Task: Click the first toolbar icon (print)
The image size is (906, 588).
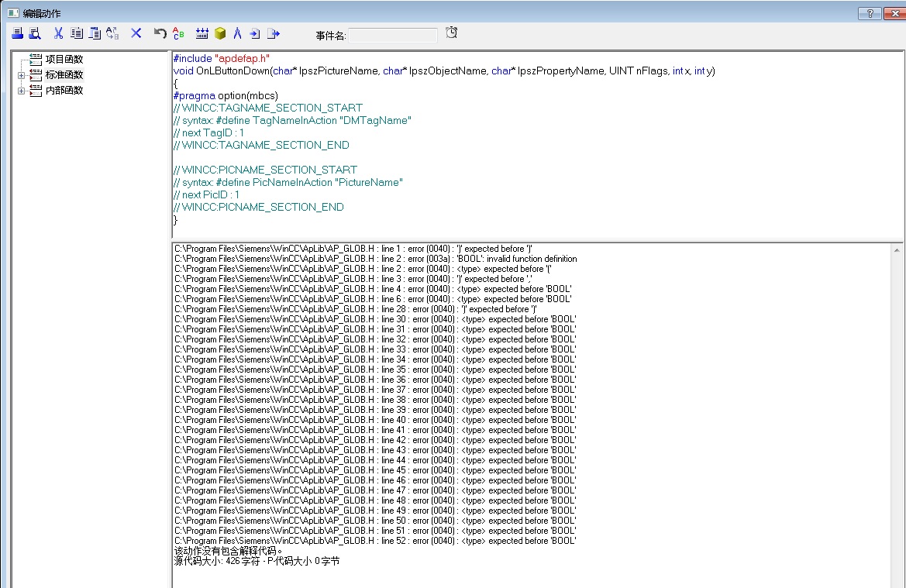Action: [18, 33]
